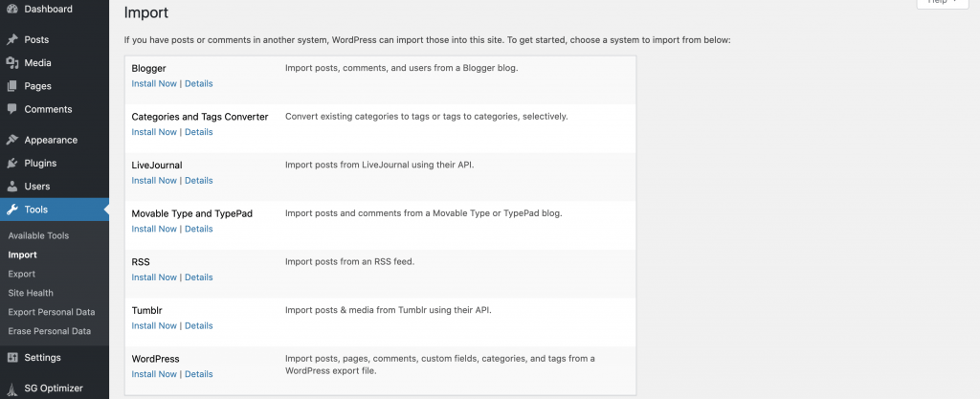Click the Plugins plug icon
980x399 pixels.
[11, 163]
